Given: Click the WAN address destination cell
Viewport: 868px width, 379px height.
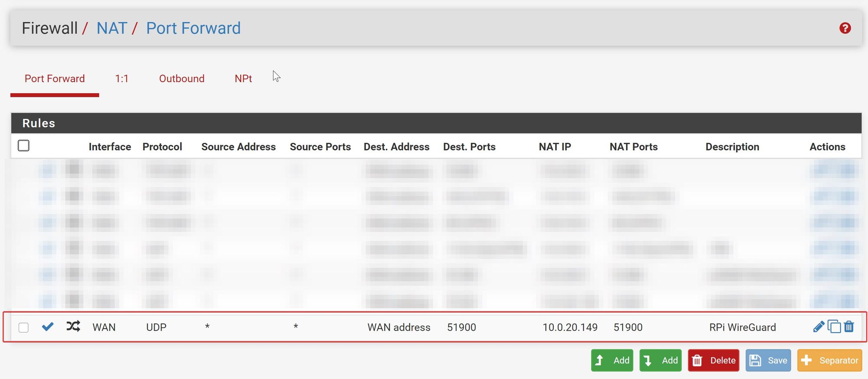Looking at the screenshot, I should [x=399, y=327].
